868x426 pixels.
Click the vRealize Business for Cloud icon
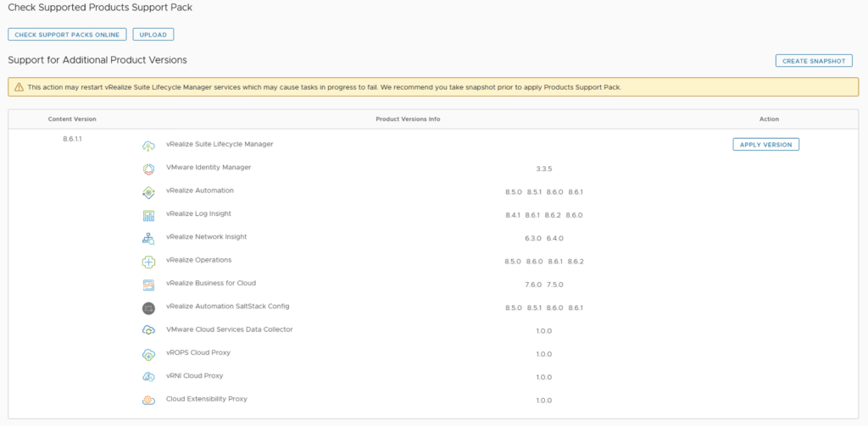click(148, 285)
